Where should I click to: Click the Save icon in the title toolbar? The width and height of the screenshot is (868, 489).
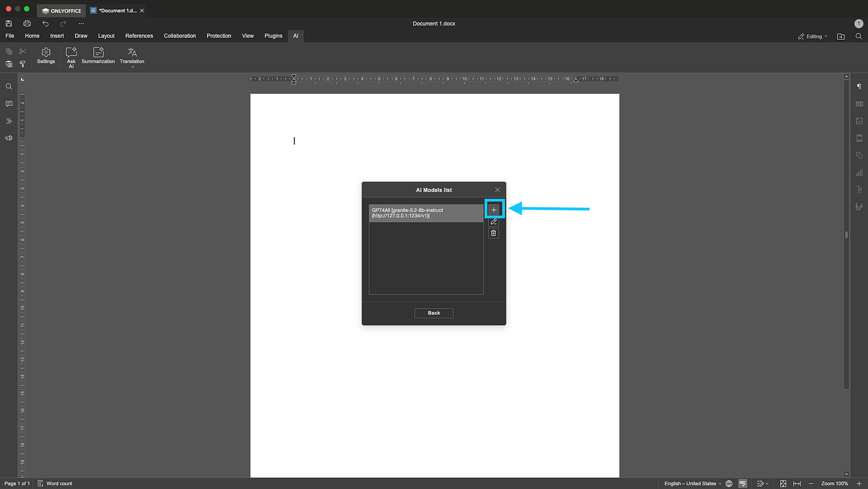(9, 24)
